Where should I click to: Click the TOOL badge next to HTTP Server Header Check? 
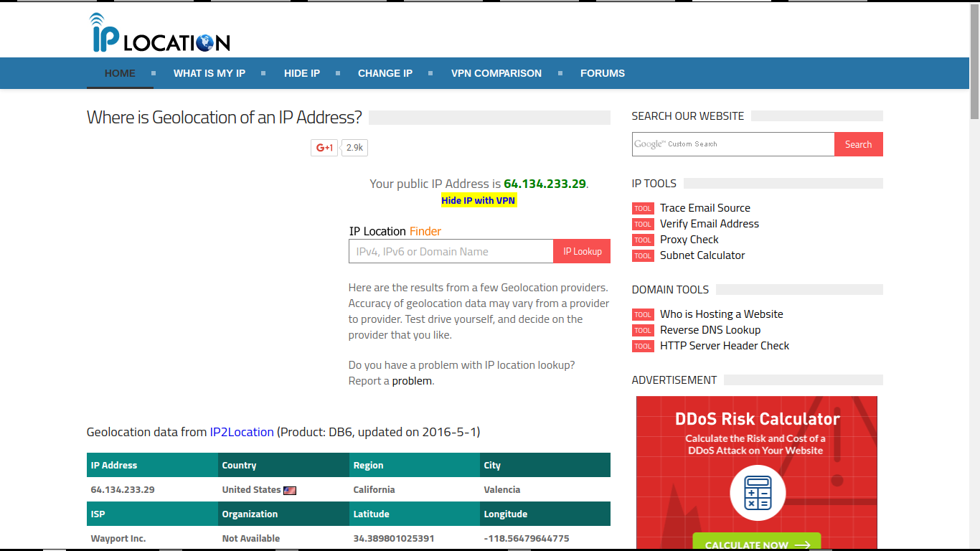(x=643, y=347)
